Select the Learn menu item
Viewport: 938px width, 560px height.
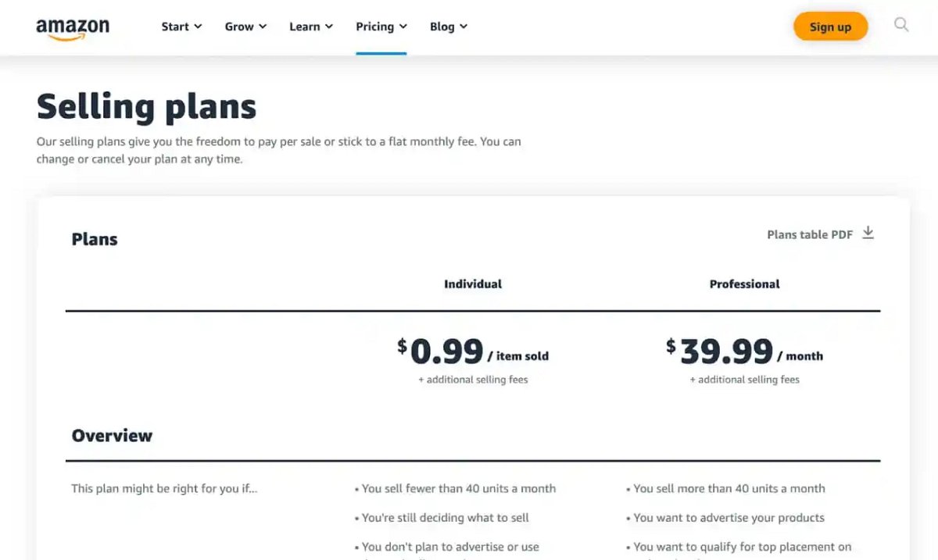(x=305, y=26)
